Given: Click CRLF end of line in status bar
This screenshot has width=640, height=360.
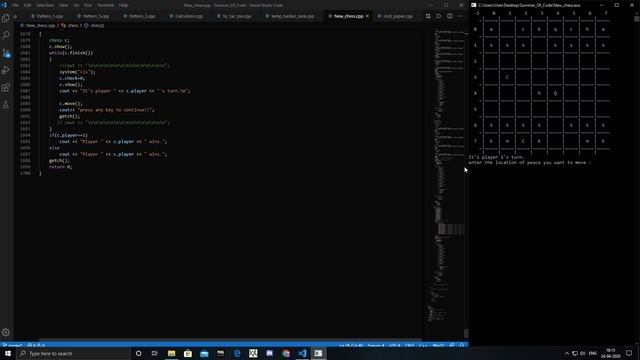Looking at the screenshot, I should click(x=410, y=346).
